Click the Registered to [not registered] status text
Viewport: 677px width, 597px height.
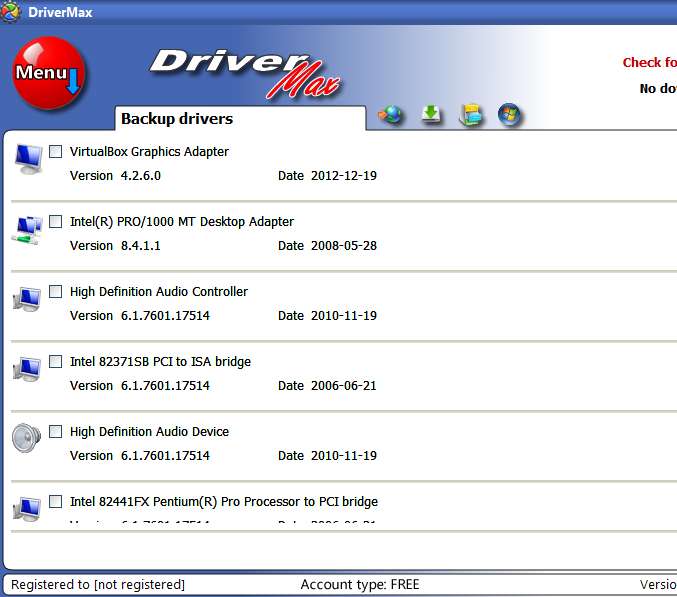pos(98,584)
